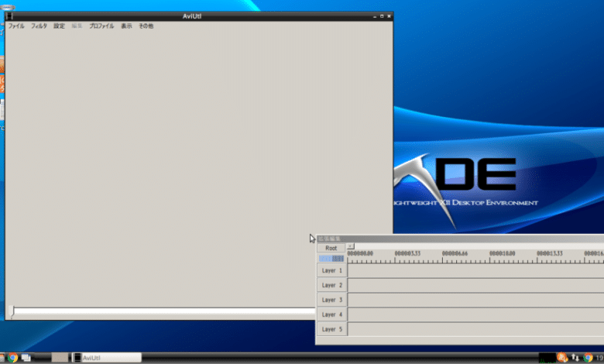Click the timeline horizontal scroll left arrow
This screenshot has height=364, width=604.
351,246
